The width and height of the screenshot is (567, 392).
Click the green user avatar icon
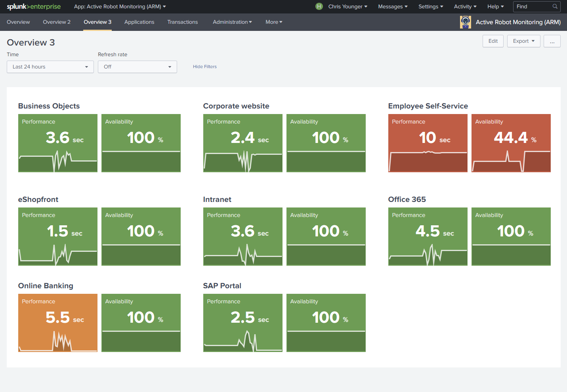tap(319, 6)
